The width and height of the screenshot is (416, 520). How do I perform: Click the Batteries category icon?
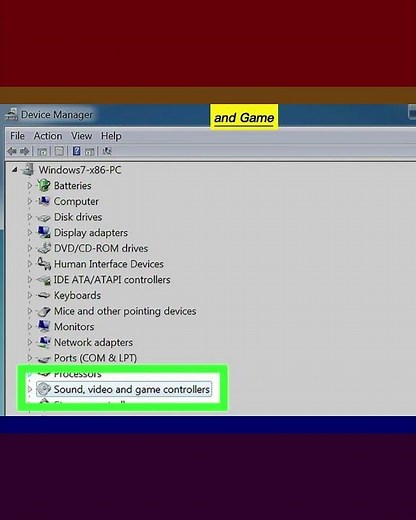[44, 185]
